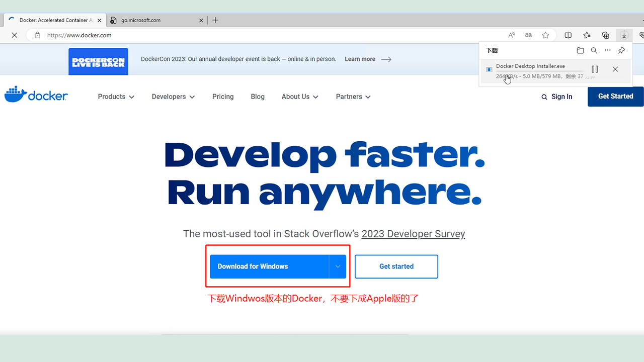Click the Docker Desktop Installer.exe file name
Viewport: 644px width, 362px height.
(x=530, y=66)
